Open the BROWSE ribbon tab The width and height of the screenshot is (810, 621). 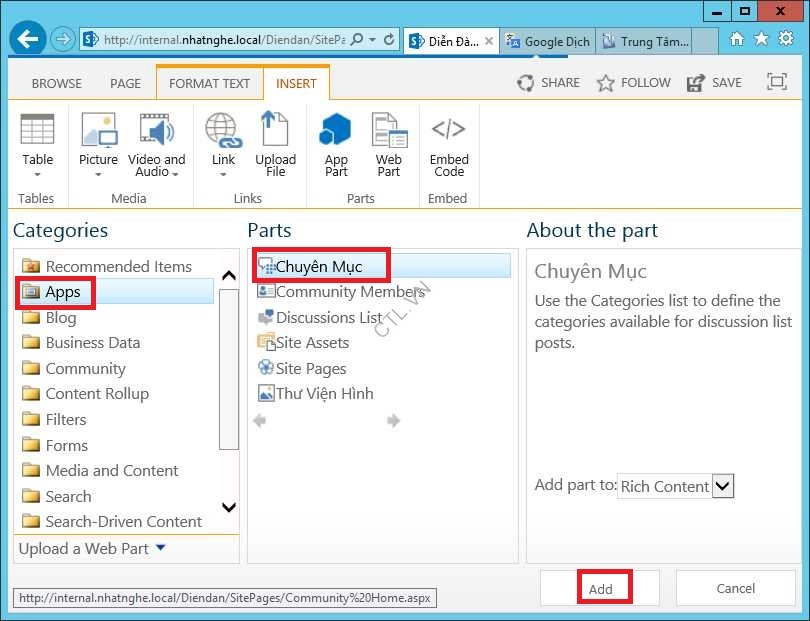tap(57, 83)
